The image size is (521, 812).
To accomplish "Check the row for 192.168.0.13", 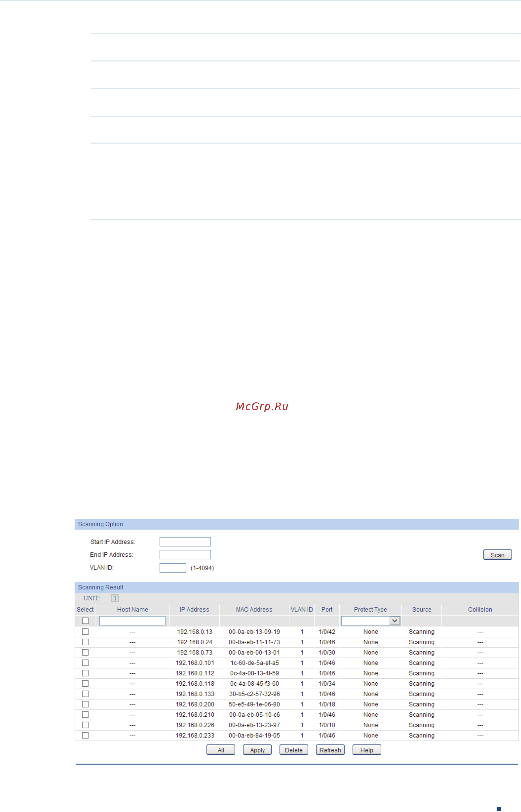I will tap(85, 632).
